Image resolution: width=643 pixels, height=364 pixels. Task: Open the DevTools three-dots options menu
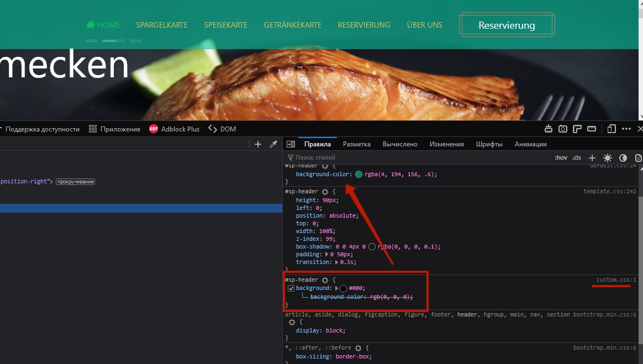point(626,129)
